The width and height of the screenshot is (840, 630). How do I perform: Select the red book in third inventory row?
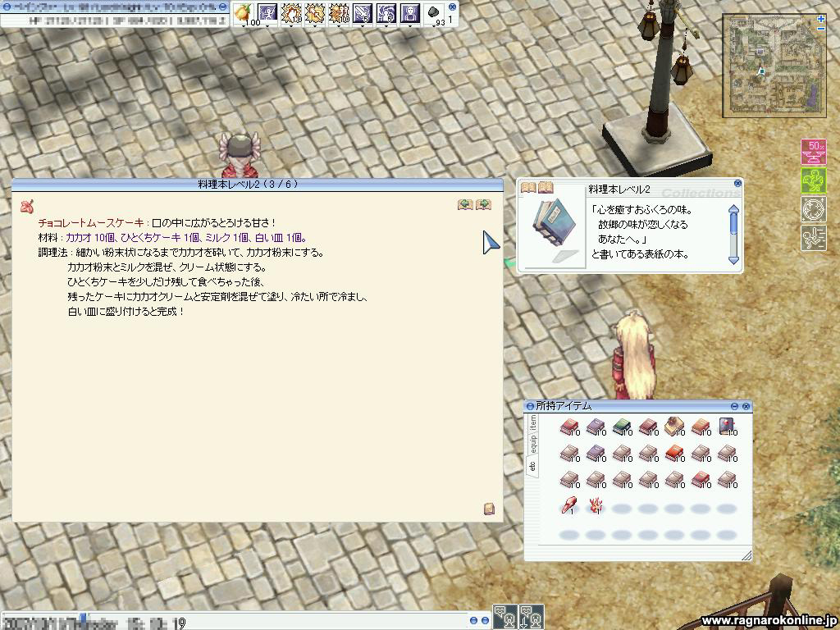(701, 480)
